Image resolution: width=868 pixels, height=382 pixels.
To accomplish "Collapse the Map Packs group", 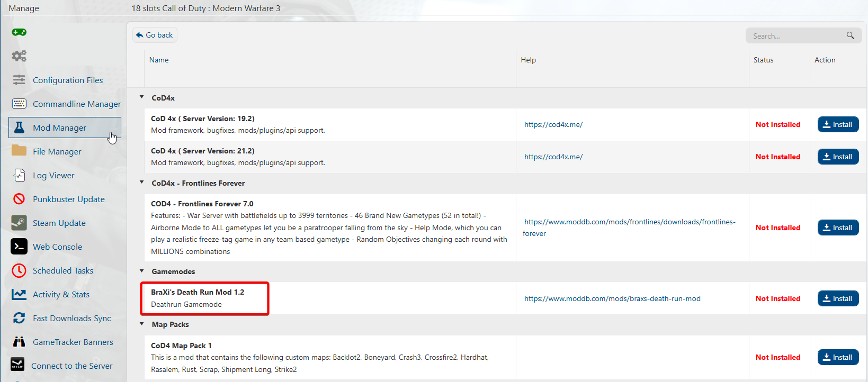I will (x=141, y=324).
